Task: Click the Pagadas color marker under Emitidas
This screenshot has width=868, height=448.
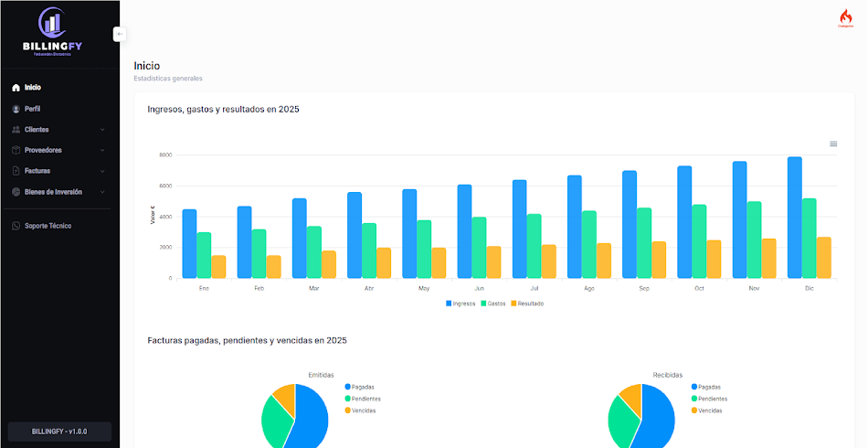Action: (348, 387)
